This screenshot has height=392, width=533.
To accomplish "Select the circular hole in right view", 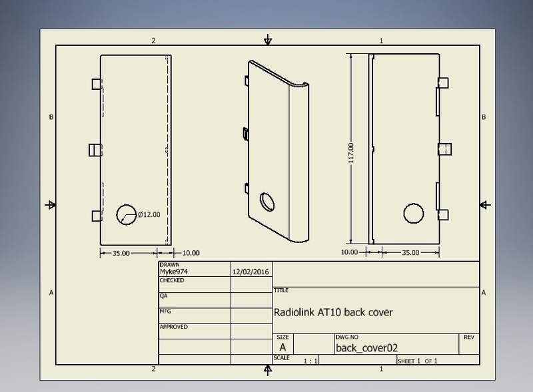I will 413,214.
